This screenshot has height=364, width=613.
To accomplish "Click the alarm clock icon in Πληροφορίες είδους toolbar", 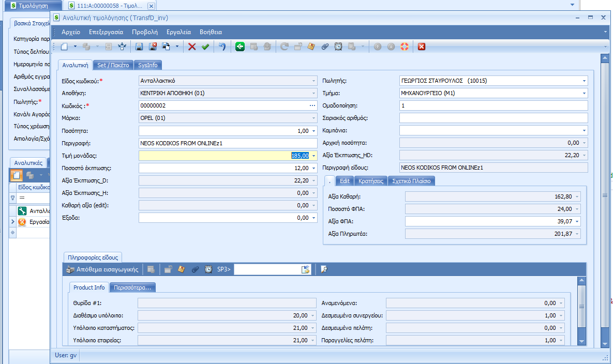I will (208, 269).
